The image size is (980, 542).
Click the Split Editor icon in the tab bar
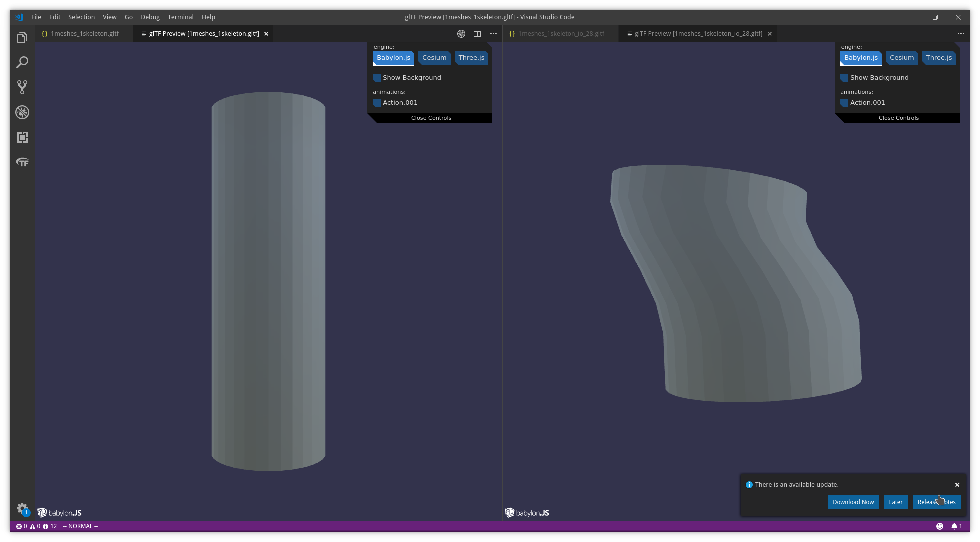point(477,33)
